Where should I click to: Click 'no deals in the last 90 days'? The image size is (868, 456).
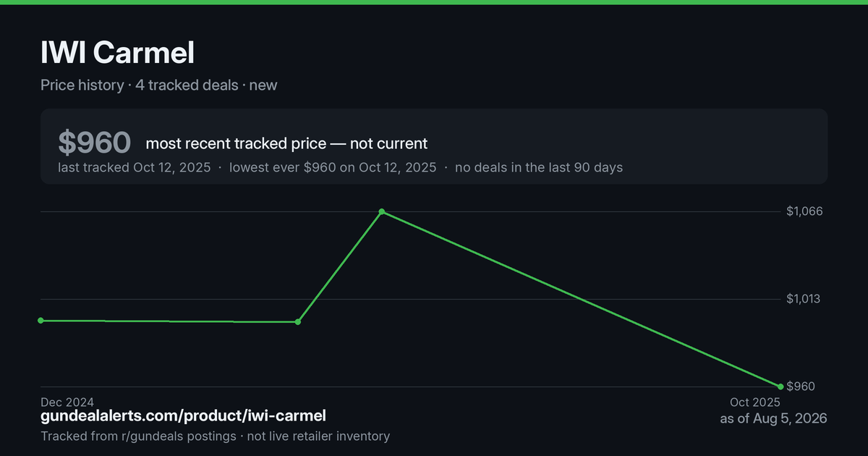[539, 167]
